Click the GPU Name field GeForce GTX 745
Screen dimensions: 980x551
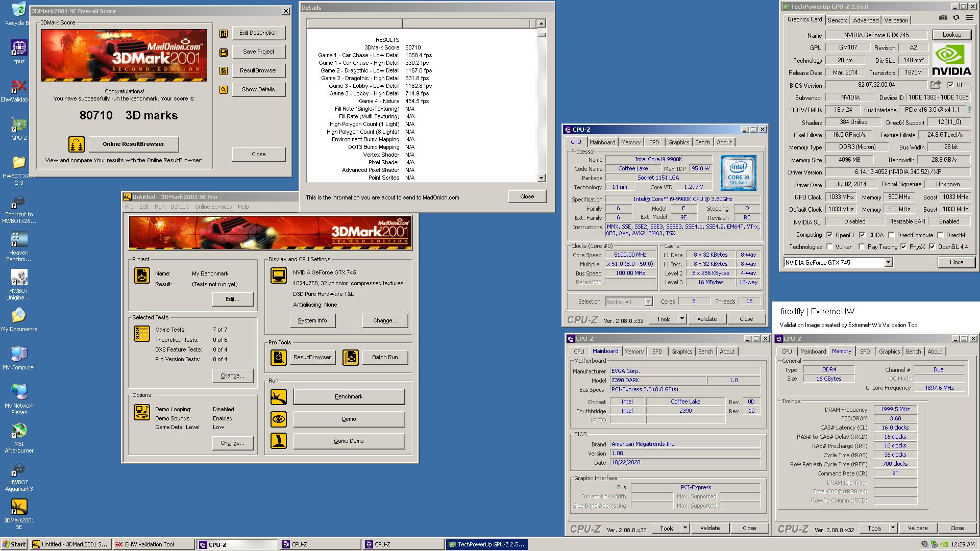[x=876, y=35]
